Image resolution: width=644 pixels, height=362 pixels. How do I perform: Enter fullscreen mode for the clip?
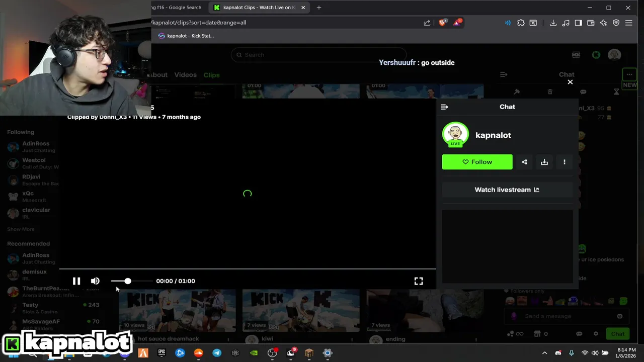click(x=419, y=281)
